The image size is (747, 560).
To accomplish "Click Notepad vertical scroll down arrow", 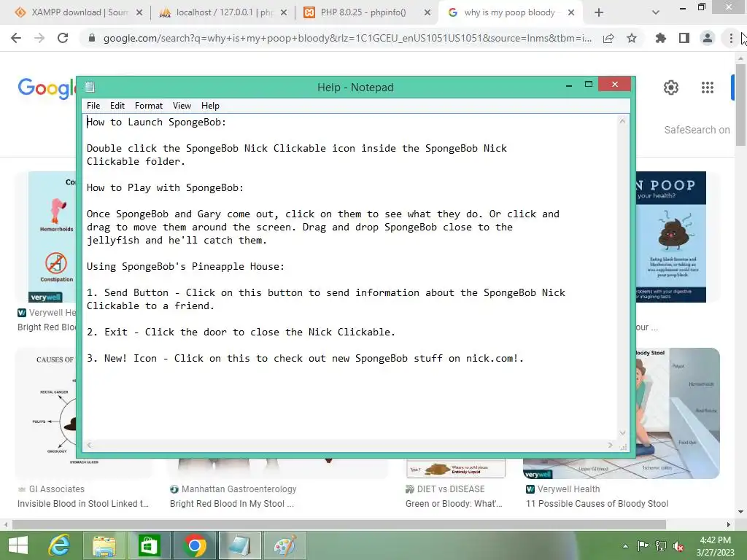I will [622, 433].
